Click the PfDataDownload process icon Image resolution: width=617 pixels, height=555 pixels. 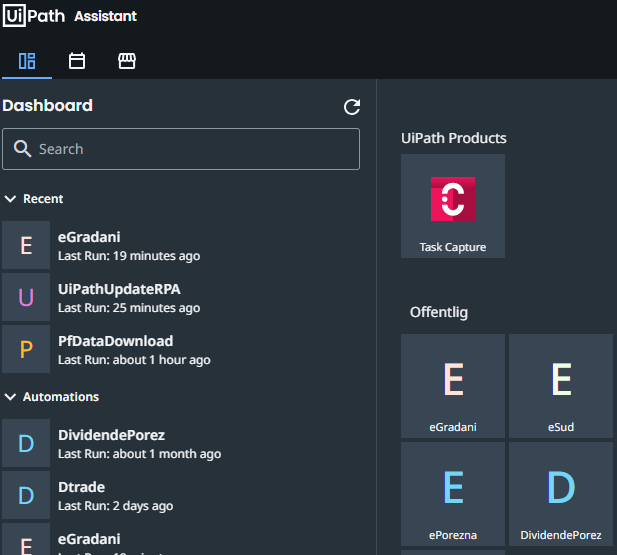[x=26, y=349]
